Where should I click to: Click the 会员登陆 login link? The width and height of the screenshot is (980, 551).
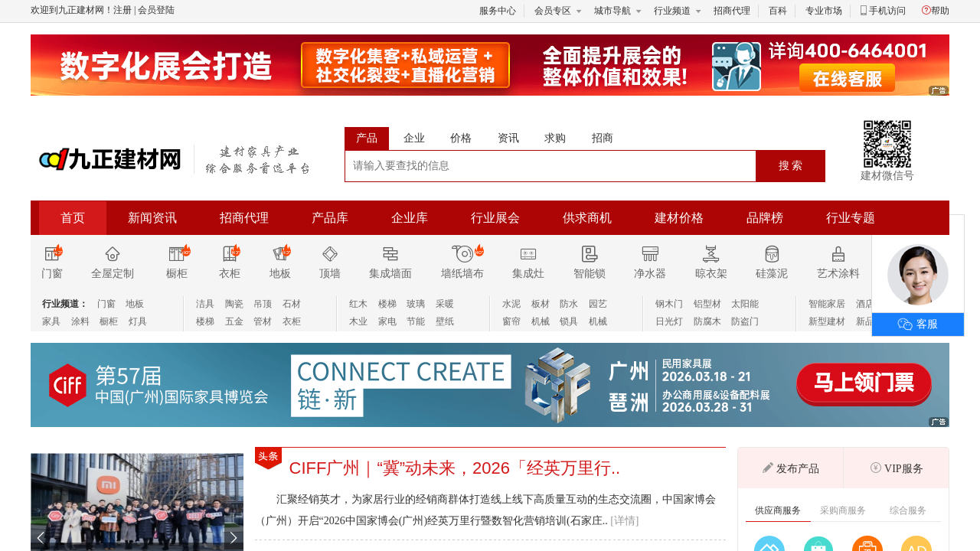[156, 11]
